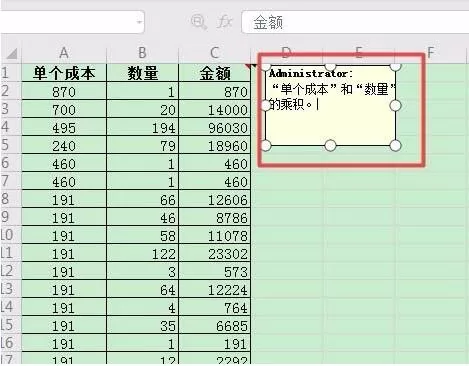Select column A header

pos(64,53)
